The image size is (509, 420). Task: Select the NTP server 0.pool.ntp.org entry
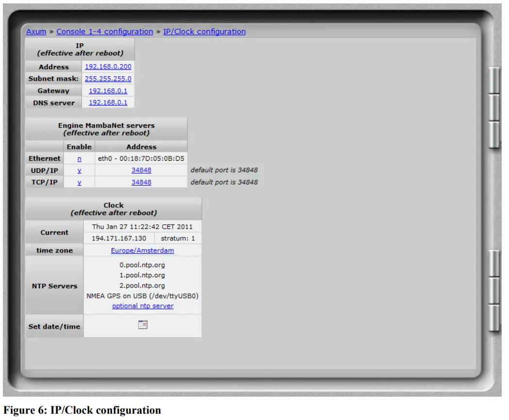142,265
